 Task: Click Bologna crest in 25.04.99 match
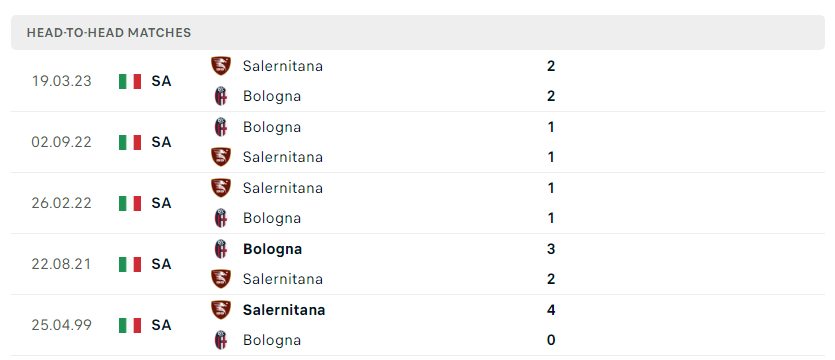coord(220,340)
